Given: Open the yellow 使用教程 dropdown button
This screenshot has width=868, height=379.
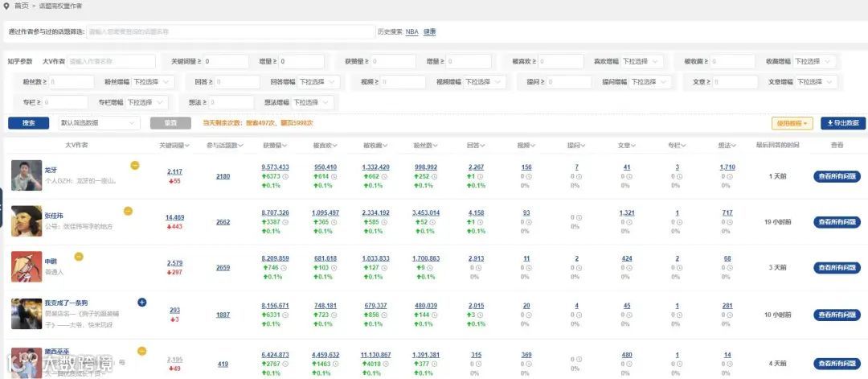Looking at the screenshot, I should (792, 123).
